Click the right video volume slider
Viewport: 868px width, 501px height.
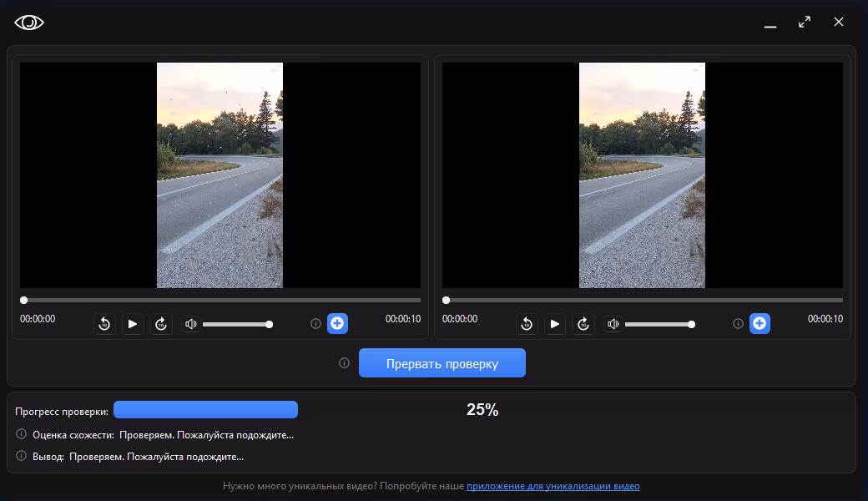(658, 324)
